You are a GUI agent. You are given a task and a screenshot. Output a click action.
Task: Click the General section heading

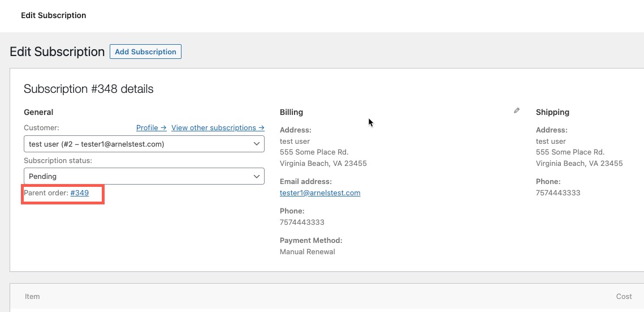click(x=38, y=112)
